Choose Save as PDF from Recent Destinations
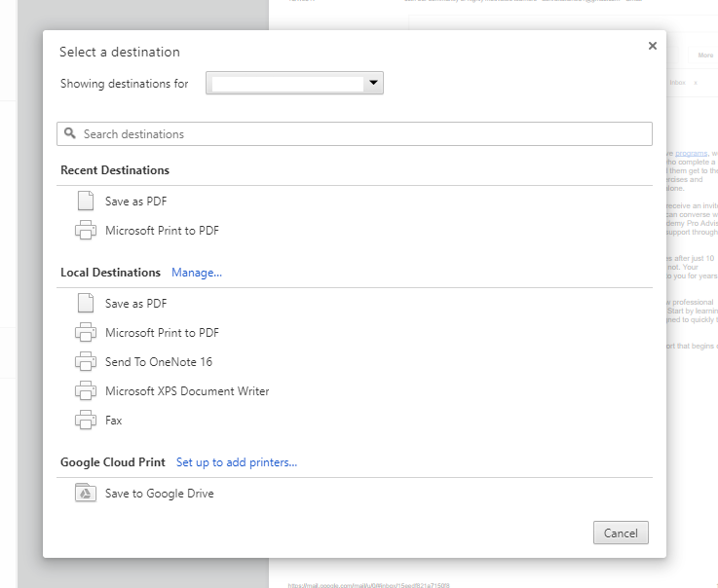 (x=136, y=202)
